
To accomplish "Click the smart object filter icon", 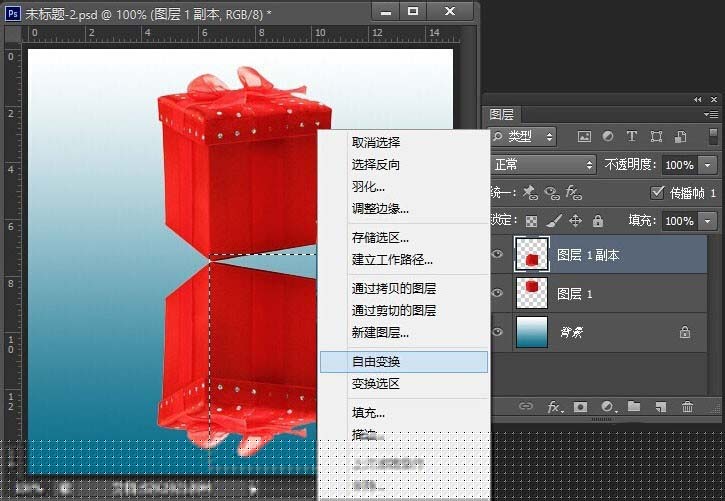I will 680,136.
